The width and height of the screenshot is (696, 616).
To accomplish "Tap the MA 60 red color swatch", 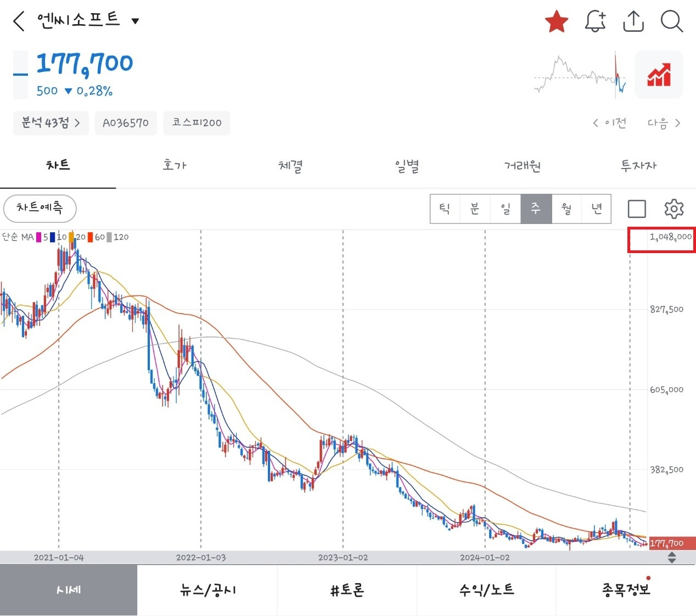I will click(x=91, y=237).
